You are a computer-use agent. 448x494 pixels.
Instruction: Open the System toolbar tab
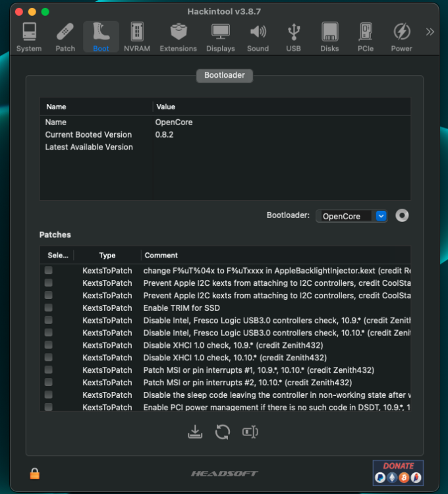point(29,37)
